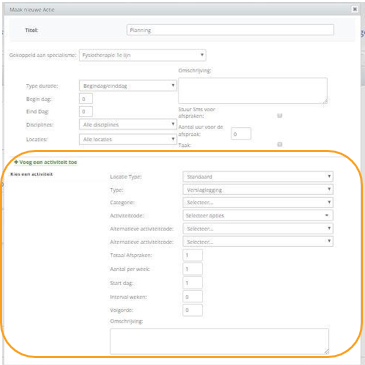The height and width of the screenshot is (365, 365).
Task: Click the Totaal Afspraken field
Action: click(x=193, y=255)
